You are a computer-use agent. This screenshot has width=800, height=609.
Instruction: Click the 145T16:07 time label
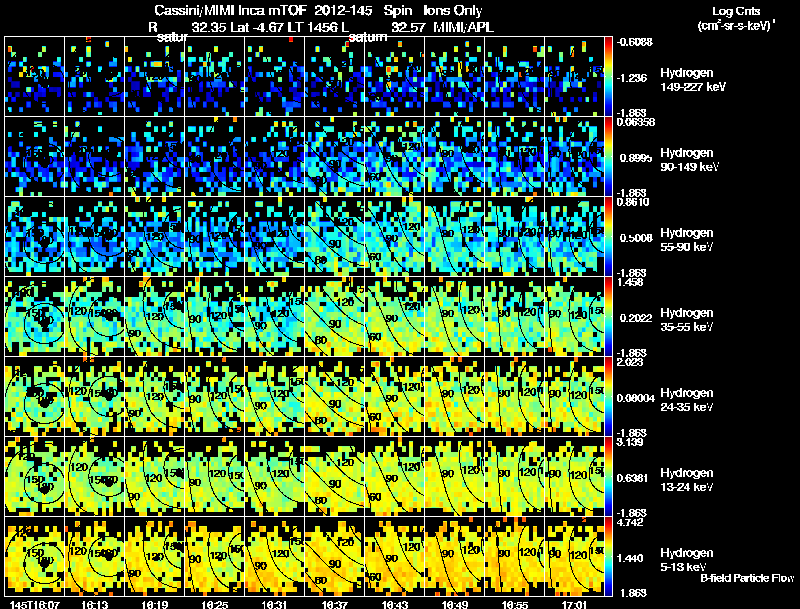click(35, 604)
